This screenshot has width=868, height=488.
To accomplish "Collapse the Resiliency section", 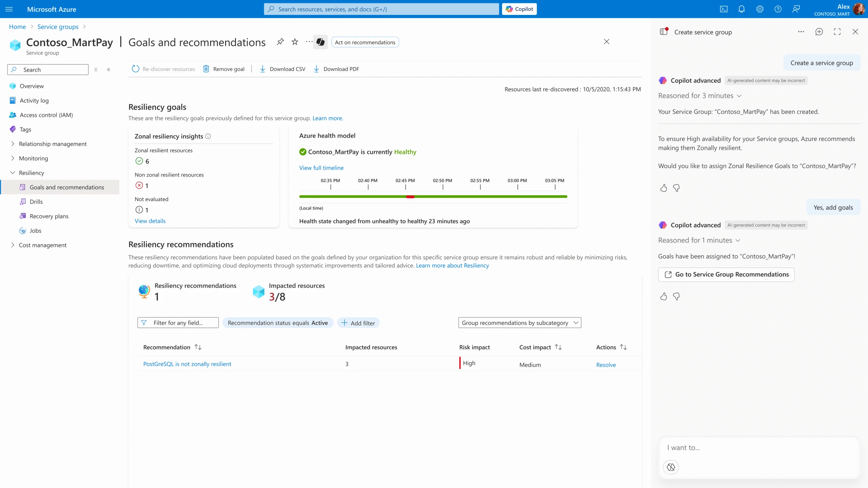I will pos(13,173).
